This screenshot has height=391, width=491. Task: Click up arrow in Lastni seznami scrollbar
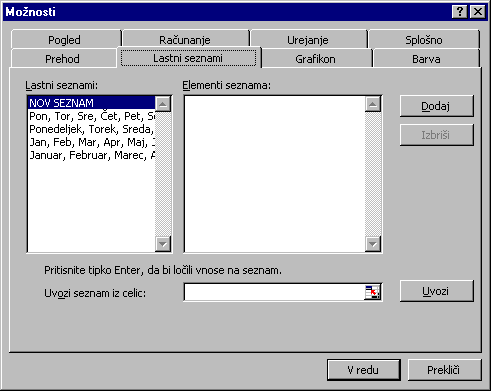[x=163, y=104]
